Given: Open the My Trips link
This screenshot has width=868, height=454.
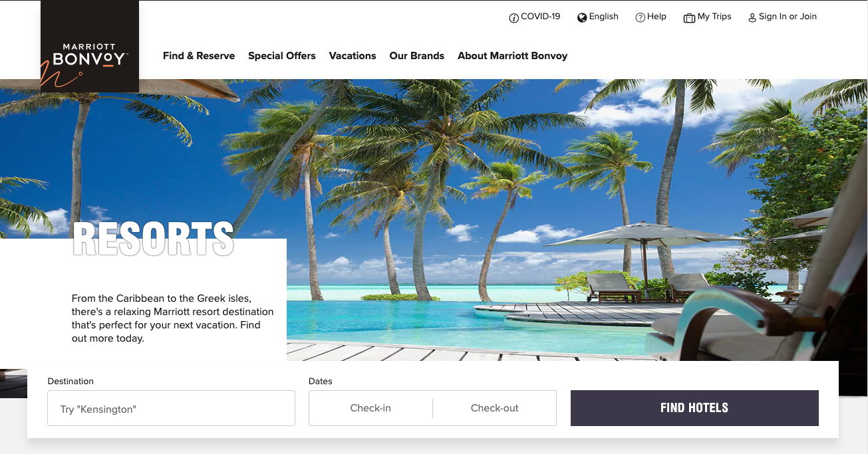Looking at the screenshot, I should 714,17.
